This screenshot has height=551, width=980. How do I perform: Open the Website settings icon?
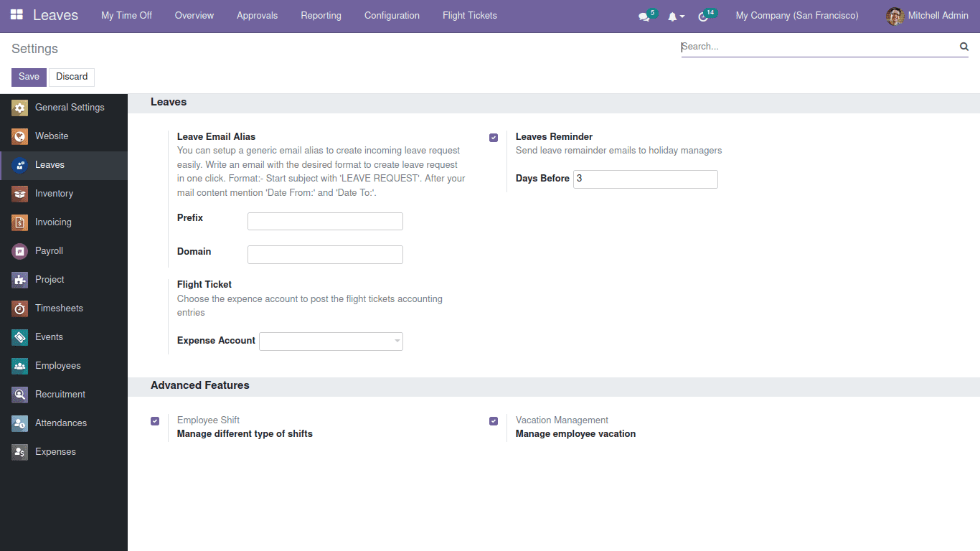click(19, 136)
